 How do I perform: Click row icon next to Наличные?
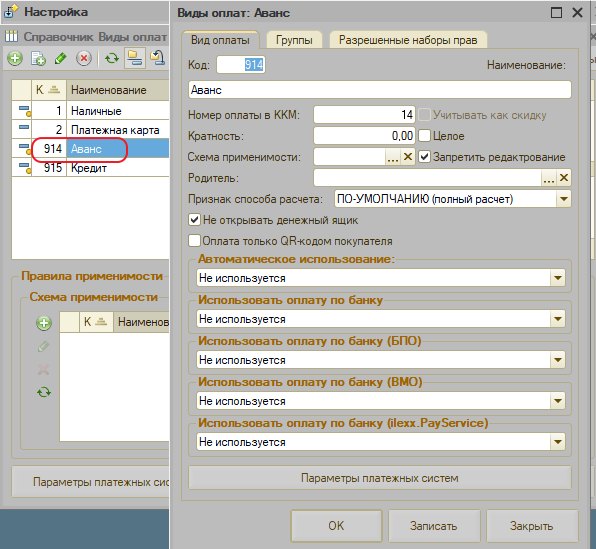click(24, 111)
